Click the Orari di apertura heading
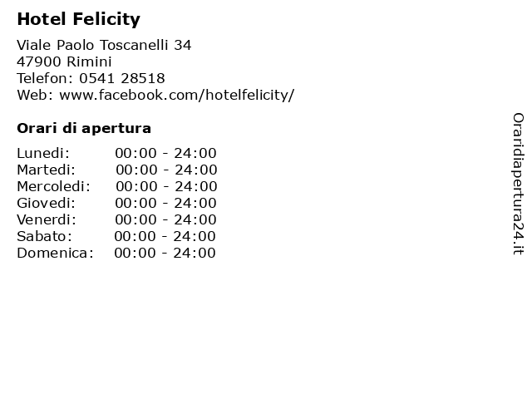 pyautogui.click(x=84, y=128)
